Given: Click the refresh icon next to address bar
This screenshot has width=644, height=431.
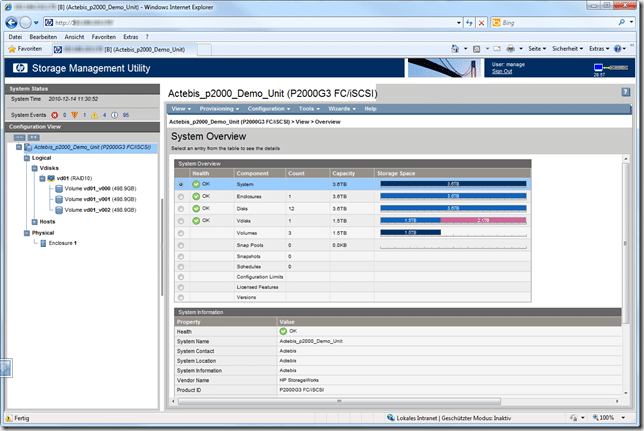Looking at the screenshot, I should click(x=469, y=23).
